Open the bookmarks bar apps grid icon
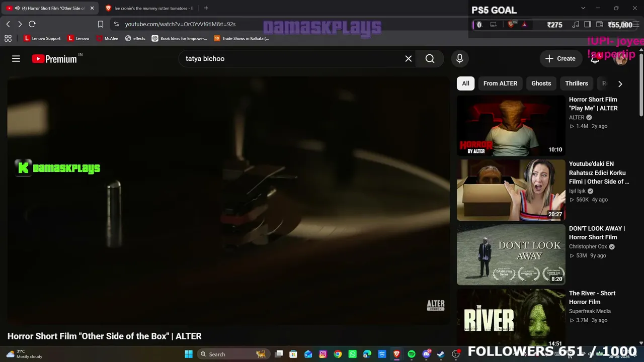 click(8, 38)
